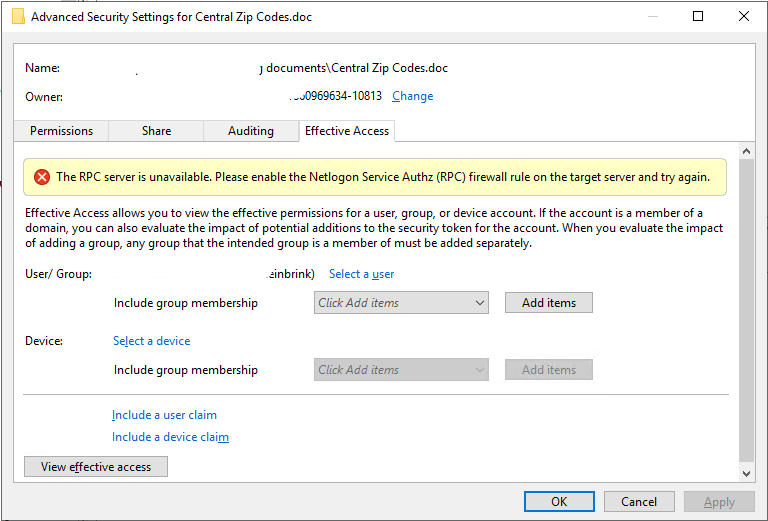Click the scrollbar up arrow
The width and height of the screenshot is (768, 521).
click(x=746, y=151)
